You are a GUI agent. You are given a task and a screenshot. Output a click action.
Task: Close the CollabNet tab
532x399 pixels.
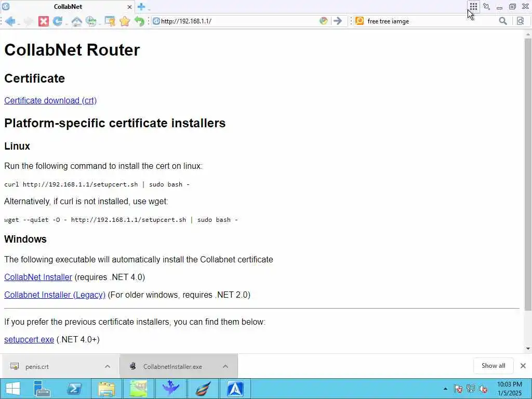pyautogui.click(x=129, y=7)
